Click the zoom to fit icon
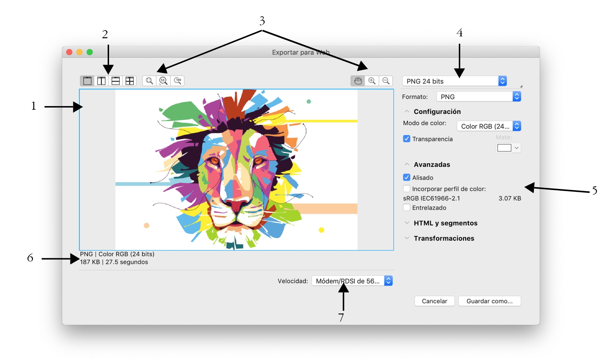 point(149,81)
